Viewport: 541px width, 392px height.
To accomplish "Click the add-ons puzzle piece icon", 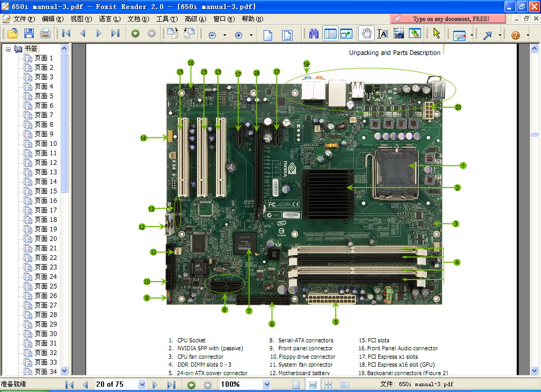I will pos(415,33).
